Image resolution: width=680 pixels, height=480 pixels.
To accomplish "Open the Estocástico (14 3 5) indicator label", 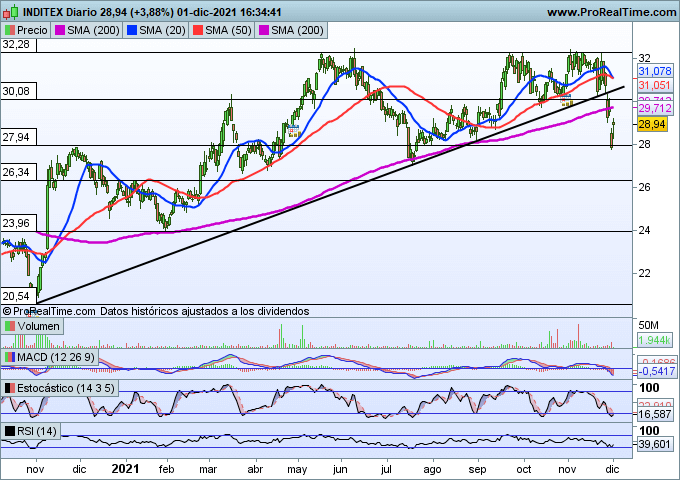I will pos(66,388).
